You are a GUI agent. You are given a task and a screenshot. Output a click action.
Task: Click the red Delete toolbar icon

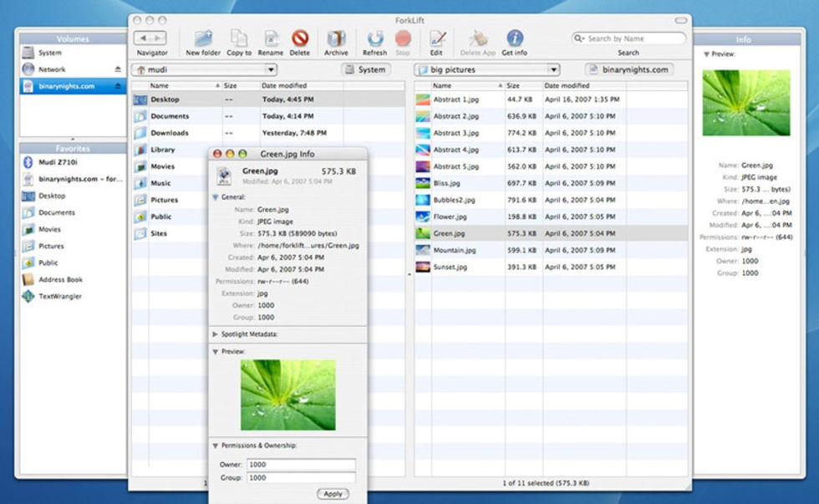coord(299,38)
